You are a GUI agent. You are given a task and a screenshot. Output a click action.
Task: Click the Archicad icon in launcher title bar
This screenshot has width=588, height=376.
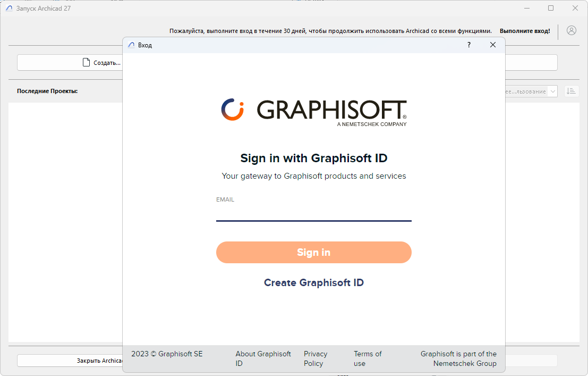tap(9, 9)
